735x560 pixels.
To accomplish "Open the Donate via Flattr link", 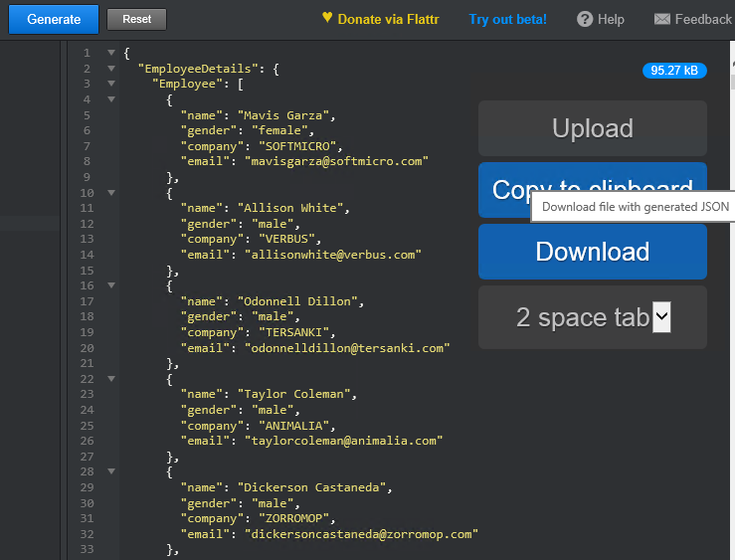I will (388, 19).
